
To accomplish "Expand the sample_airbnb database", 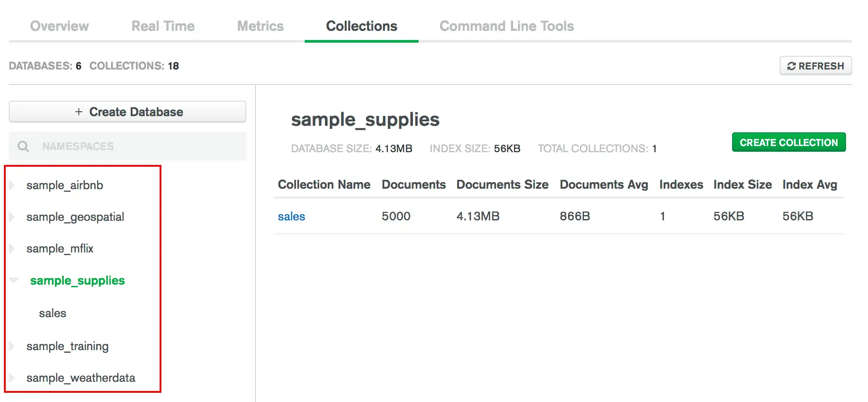I will (x=11, y=185).
